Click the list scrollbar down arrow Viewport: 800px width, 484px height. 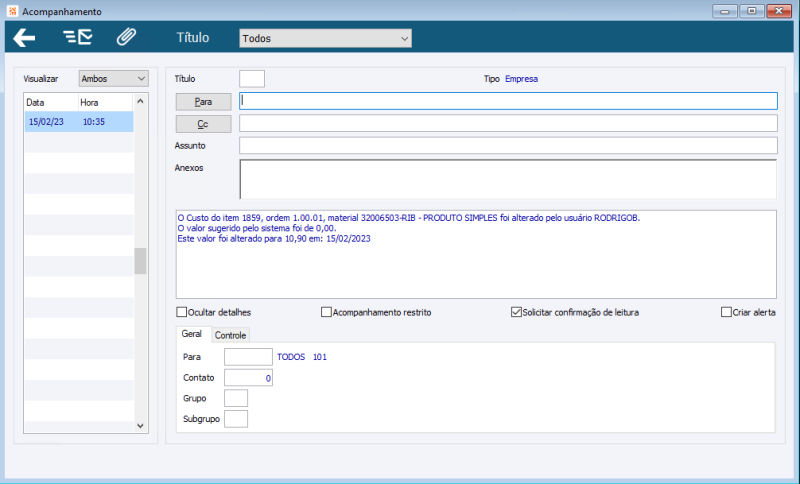140,426
